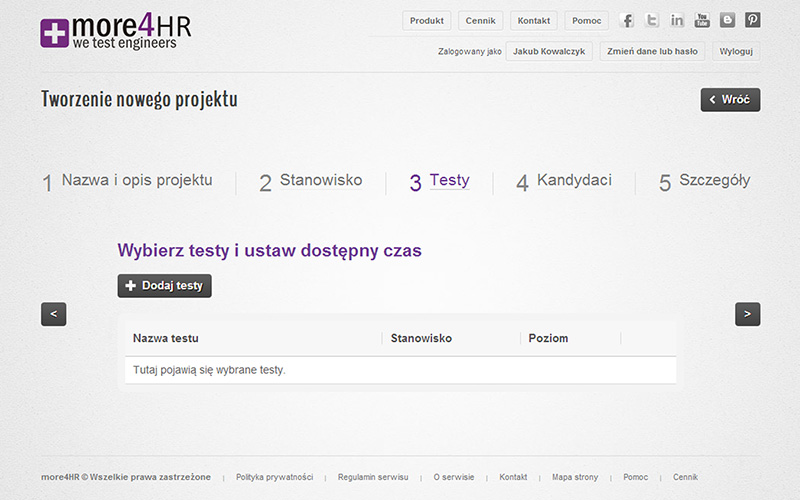Open the Blogger social icon
Image resolution: width=800 pixels, height=500 pixels.
coord(728,20)
